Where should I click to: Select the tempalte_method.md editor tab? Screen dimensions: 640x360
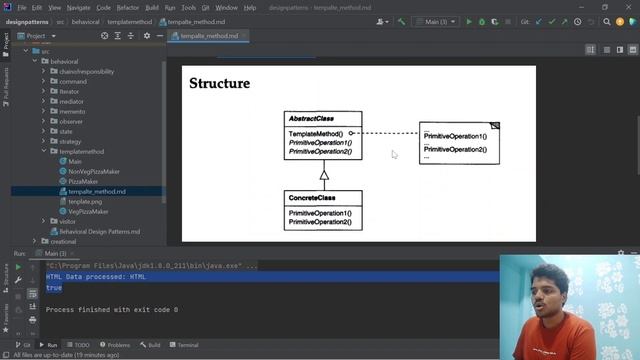click(x=209, y=36)
